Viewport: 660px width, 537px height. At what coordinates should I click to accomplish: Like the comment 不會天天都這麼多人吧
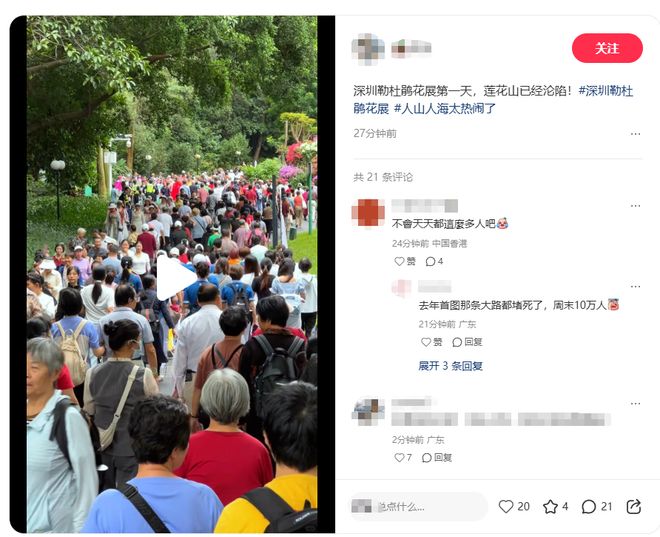click(405, 261)
